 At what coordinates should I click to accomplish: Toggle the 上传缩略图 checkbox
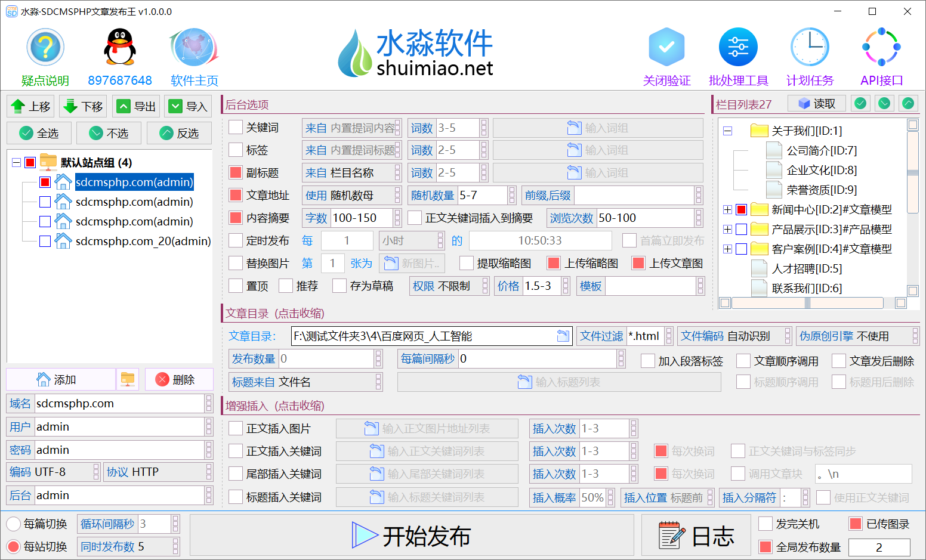coord(554,263)
